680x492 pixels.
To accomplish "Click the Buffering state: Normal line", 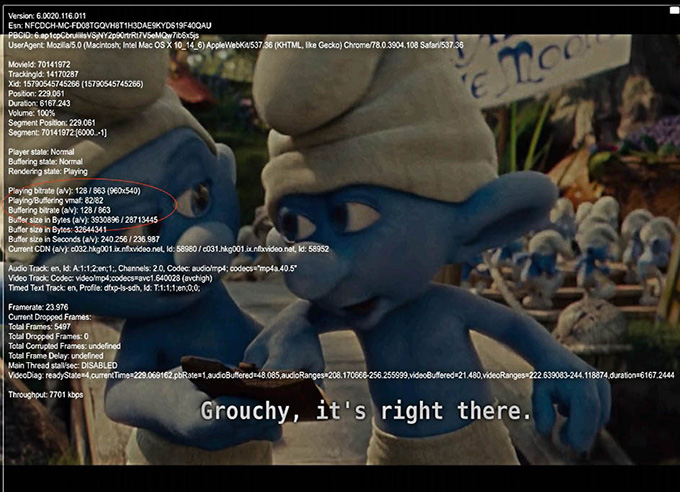I will [46, 162].
